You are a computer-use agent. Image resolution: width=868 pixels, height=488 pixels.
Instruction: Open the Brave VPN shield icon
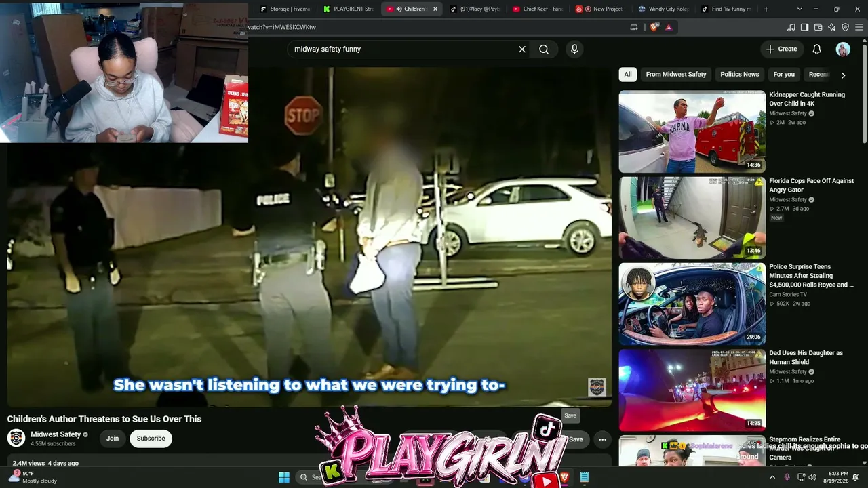pyautogui.click(x=846, y=27)
